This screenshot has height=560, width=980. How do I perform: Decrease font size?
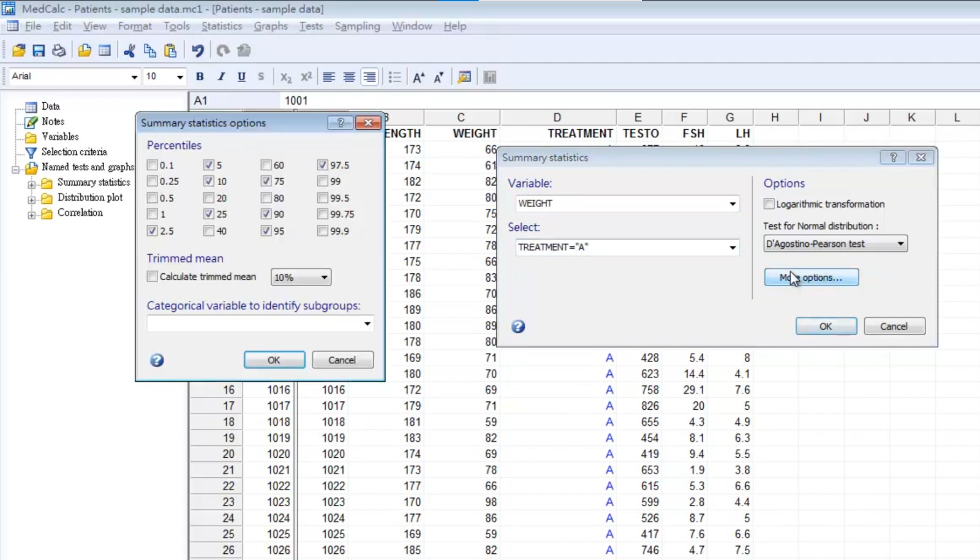[x=439, y=77]
